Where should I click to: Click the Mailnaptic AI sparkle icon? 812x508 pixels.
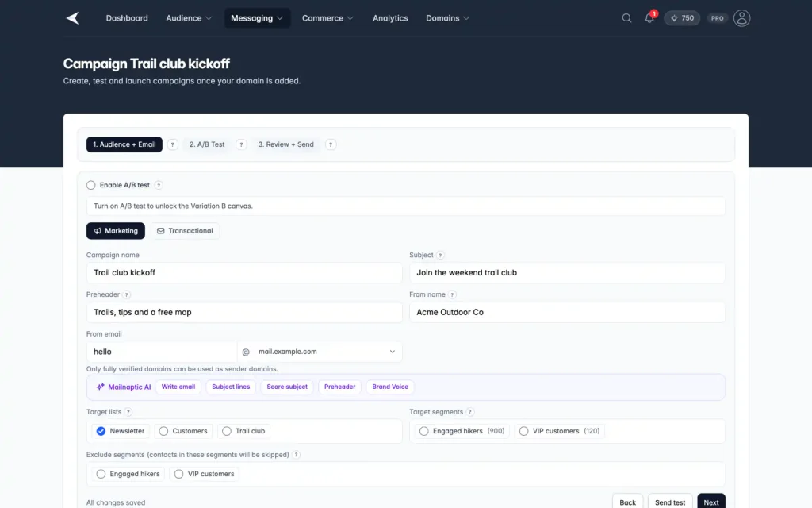pyautogui.click(x=100, y=387)
